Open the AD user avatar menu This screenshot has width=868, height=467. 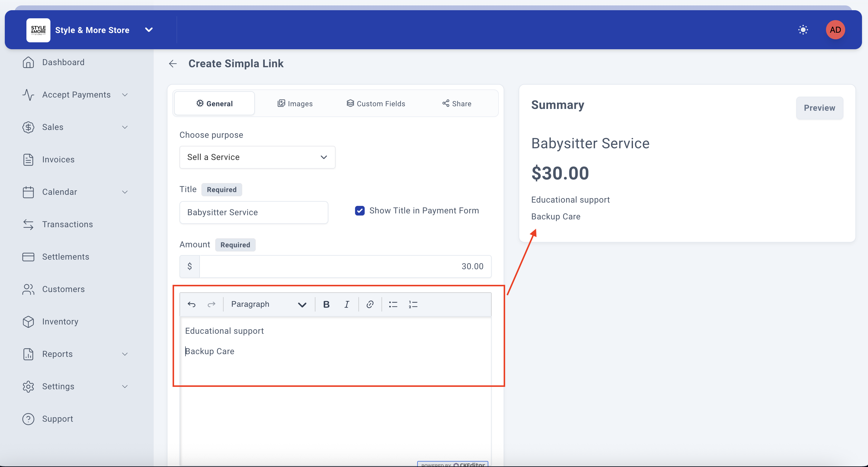(x=835, y=30)
